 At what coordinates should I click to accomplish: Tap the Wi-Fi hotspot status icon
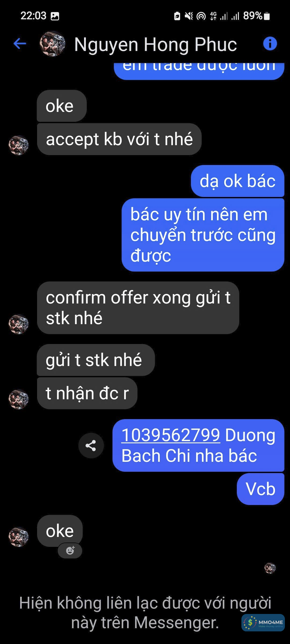click(x=201, y=16)
